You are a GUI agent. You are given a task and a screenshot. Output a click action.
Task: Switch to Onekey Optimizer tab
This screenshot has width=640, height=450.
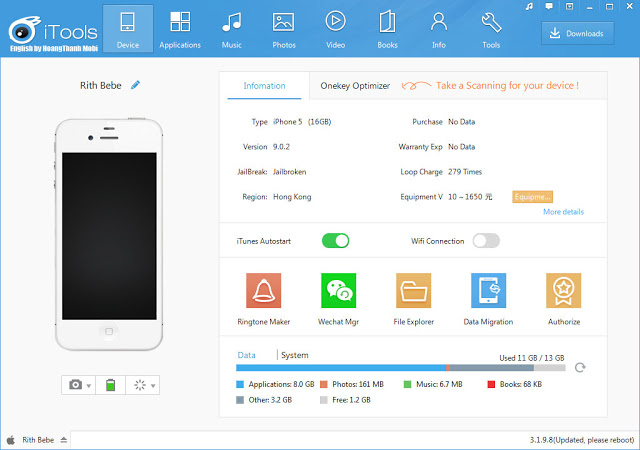coord(355,86)
